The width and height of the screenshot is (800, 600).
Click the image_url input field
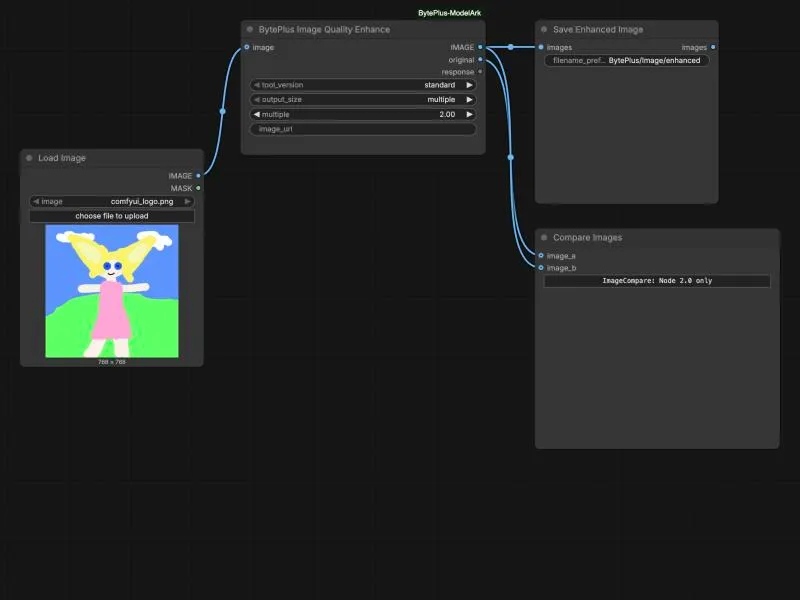click(x=363, y=129)
